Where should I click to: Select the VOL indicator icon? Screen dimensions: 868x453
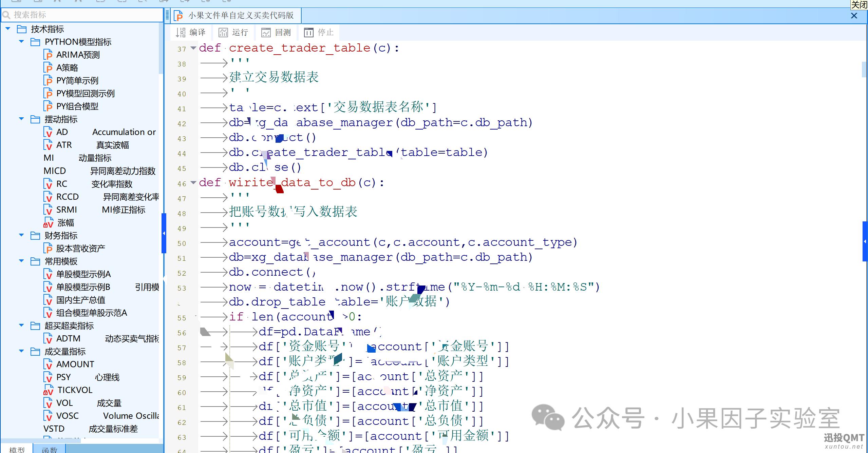pyautogui.click(x=48, y=403)
